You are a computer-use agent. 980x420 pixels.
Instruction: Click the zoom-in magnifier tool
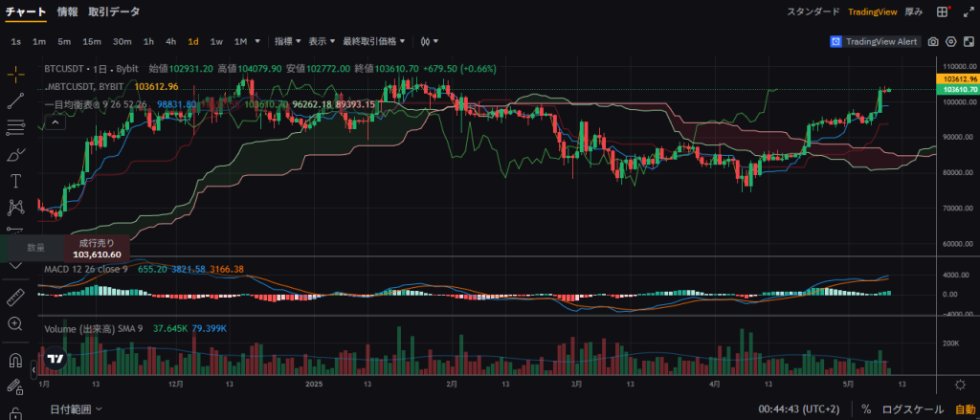coord(15,323)
